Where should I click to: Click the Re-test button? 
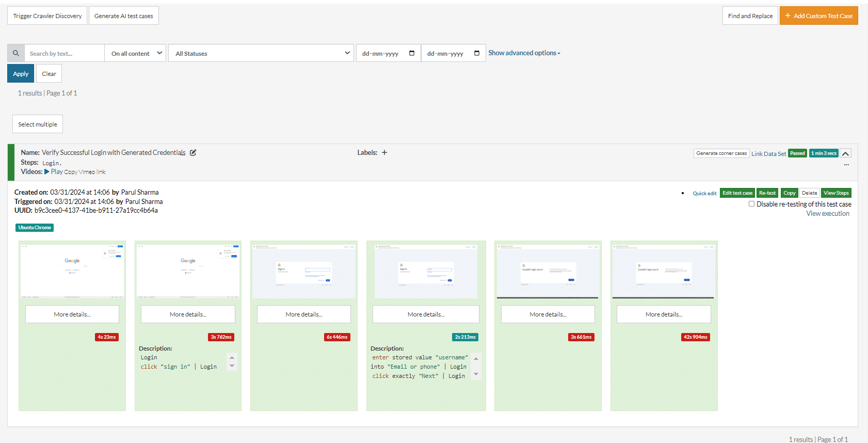[x=767, y=193]
